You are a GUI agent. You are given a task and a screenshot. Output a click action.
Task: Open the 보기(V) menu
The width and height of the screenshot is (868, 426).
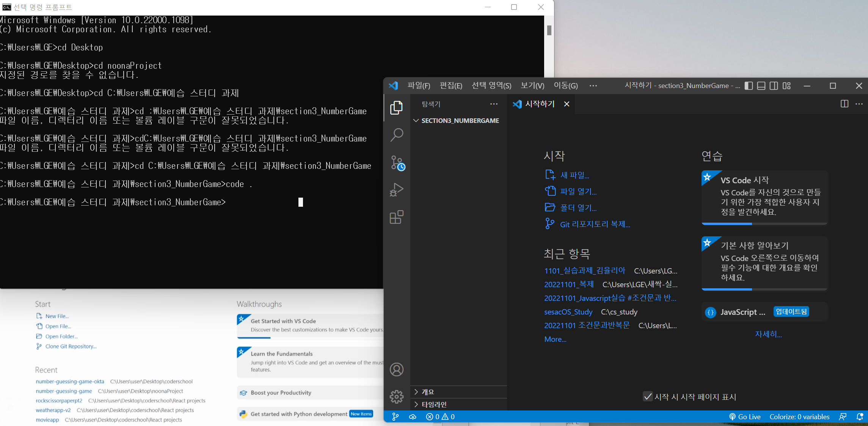[532, 86]
